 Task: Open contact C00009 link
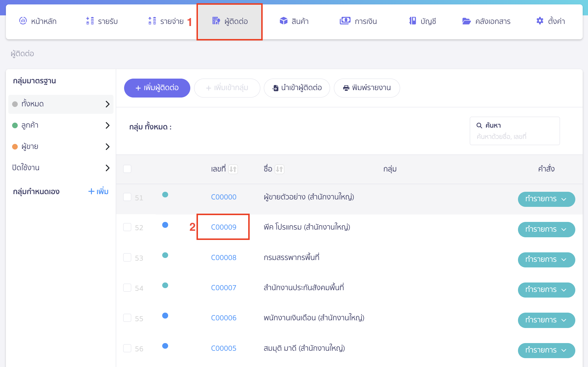pos(223,227)
